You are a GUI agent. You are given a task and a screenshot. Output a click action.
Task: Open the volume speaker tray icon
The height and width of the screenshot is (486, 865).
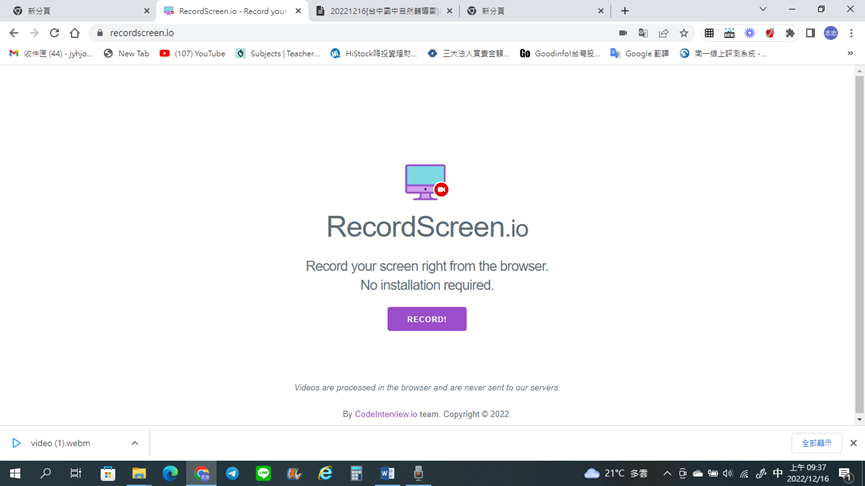point(728,473)
